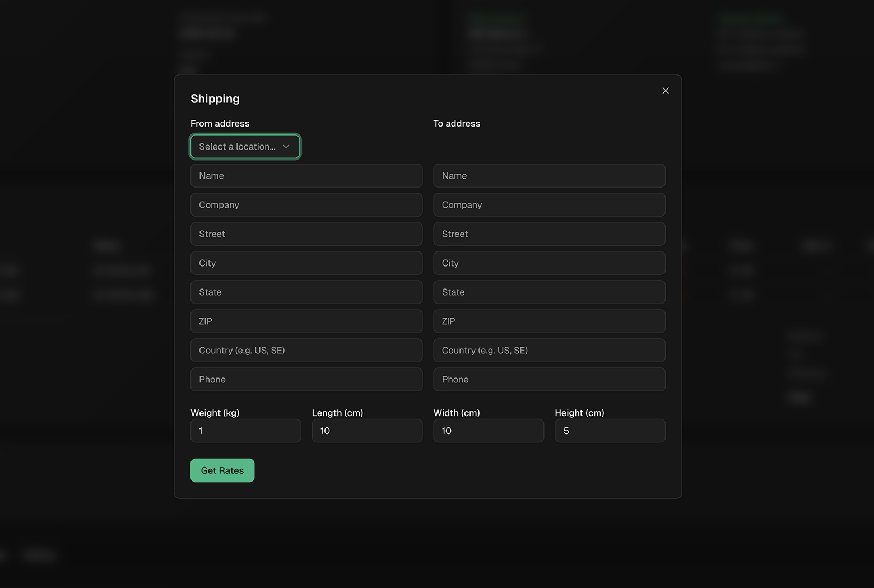The height and width of the screenshot is (588, 874).
Task: Click the From address Phone field
Action: pyautogui.click(x=306, y=380)
